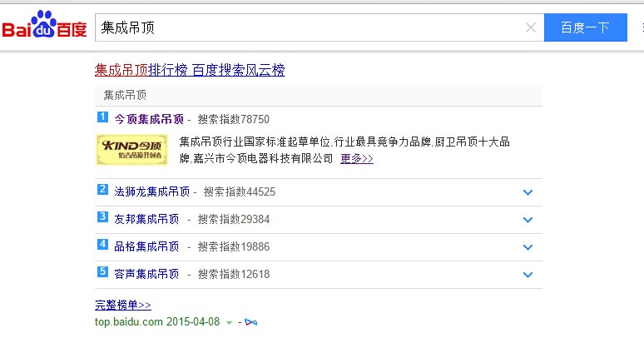The image size is (644, 338).
Task: Expand the 法狮龙集成吊顶 row chevron
Action: 528,192
